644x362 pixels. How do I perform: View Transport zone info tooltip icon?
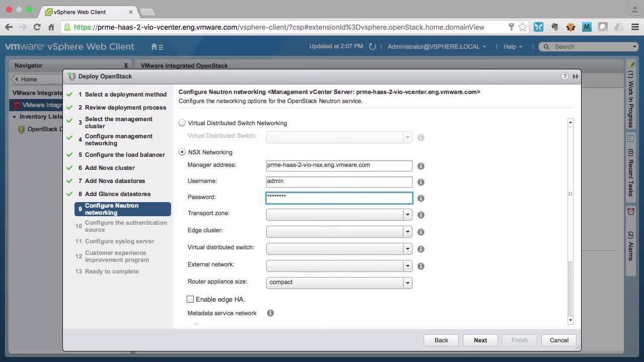click(x=421, y=215)
